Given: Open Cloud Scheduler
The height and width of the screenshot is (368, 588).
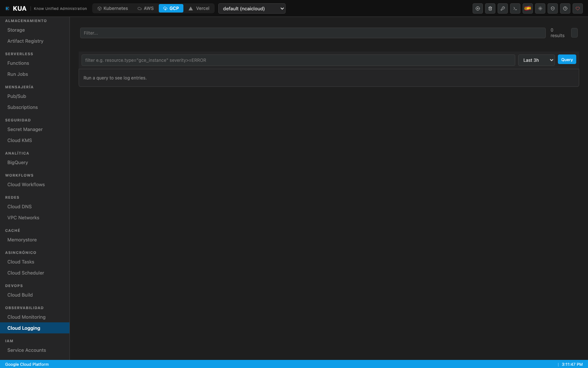Looking at the screenshot, I should tap(35, 273).
